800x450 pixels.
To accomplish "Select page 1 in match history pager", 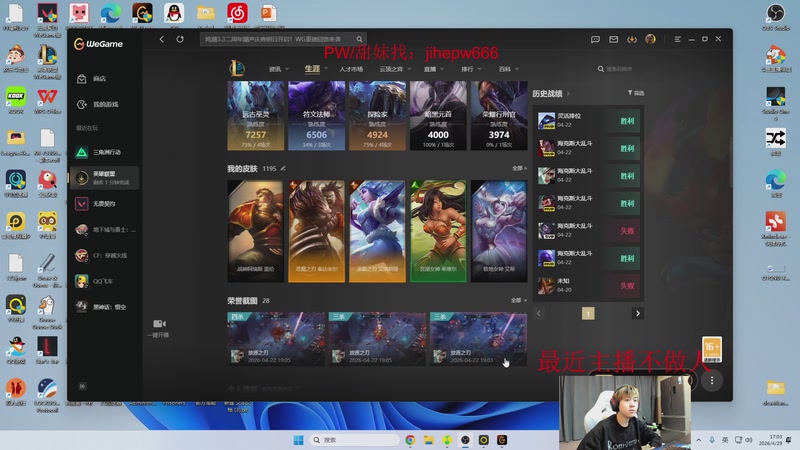I will click(588, 313).
